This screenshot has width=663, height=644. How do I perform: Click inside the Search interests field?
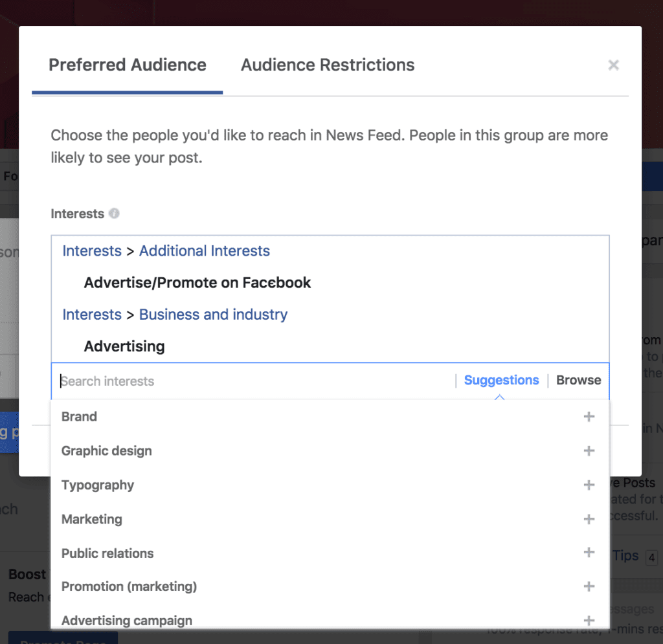[x=194, y=381]
